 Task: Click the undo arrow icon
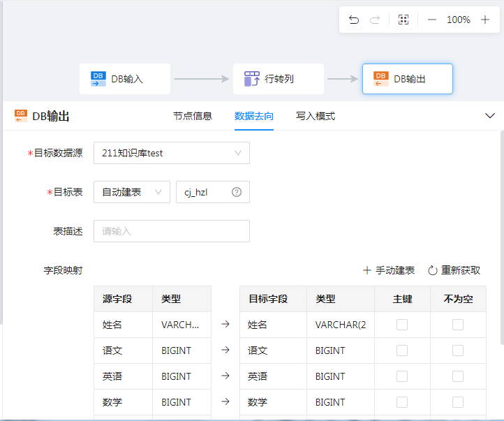[354, 20]
